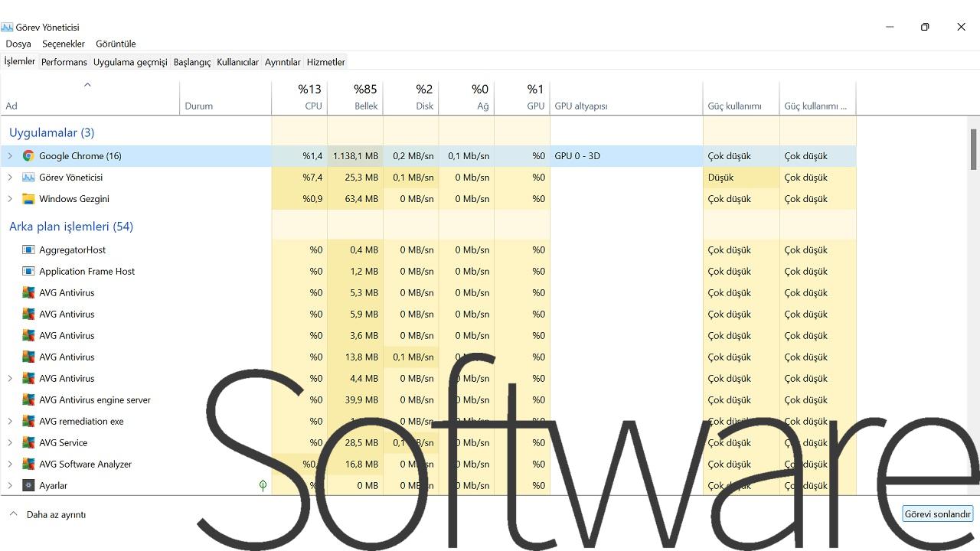This screenshot has height=551, width=980.
Task: Click the 1.138,1 MB memory cell
Action: [x=355, y=156]
